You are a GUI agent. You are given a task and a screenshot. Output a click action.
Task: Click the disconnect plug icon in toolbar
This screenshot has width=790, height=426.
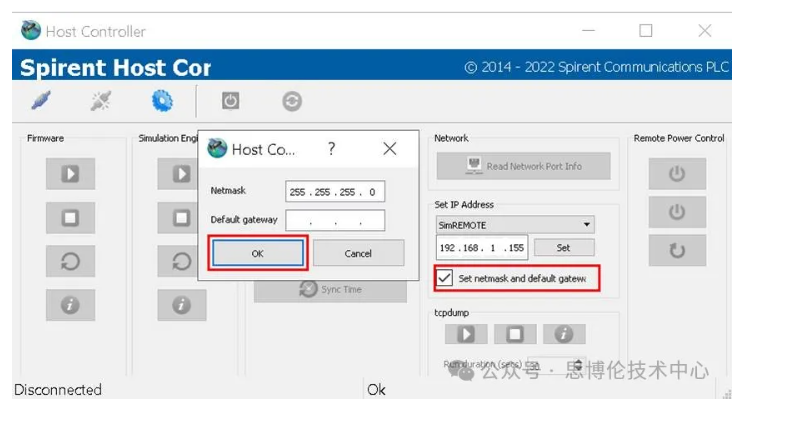tap(101, 101)
